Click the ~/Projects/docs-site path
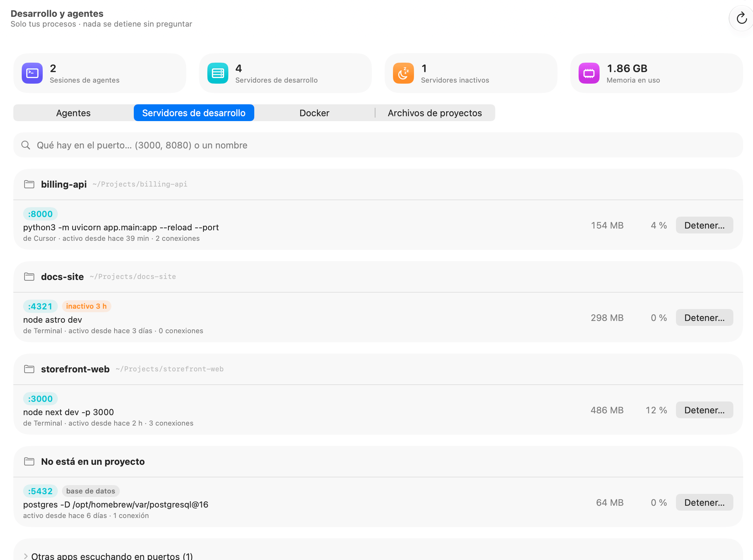This screenshot has width=753, height=560. 133,276
